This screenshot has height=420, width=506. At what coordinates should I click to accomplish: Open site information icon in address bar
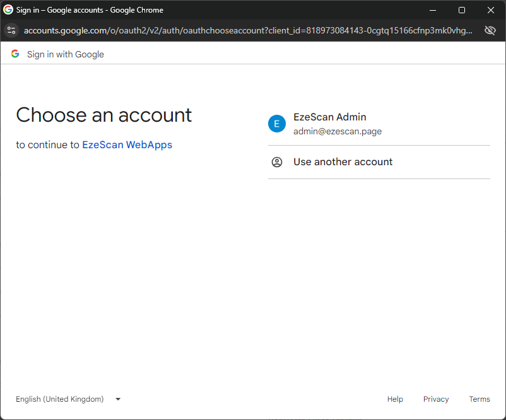pyautogui.click(x=11, y=30)
